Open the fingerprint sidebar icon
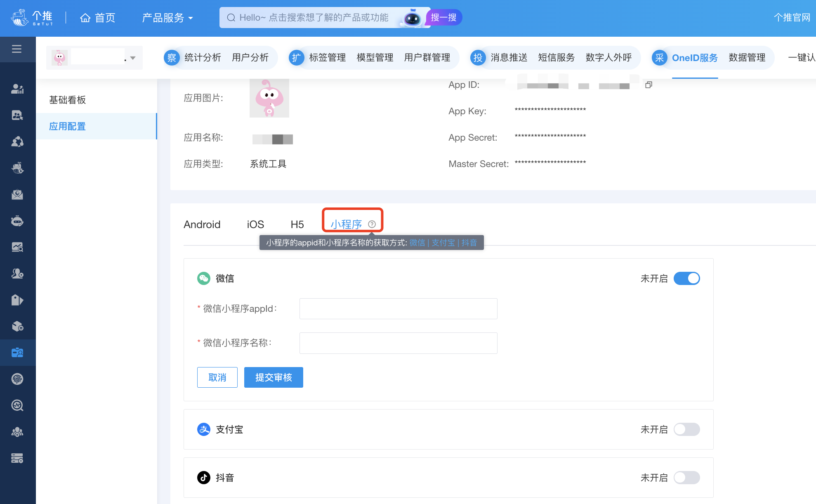Image resolution: width=816 pixels, height=504 pixels. tap(17, 379)
